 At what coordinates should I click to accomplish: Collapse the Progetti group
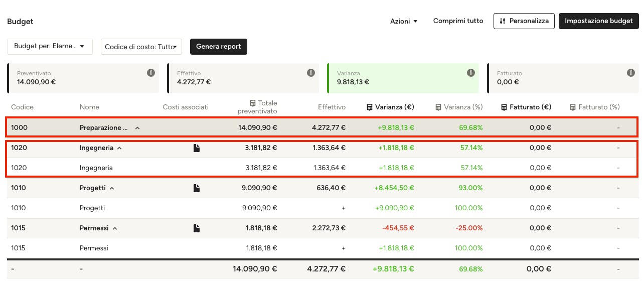tap(112, 188)
